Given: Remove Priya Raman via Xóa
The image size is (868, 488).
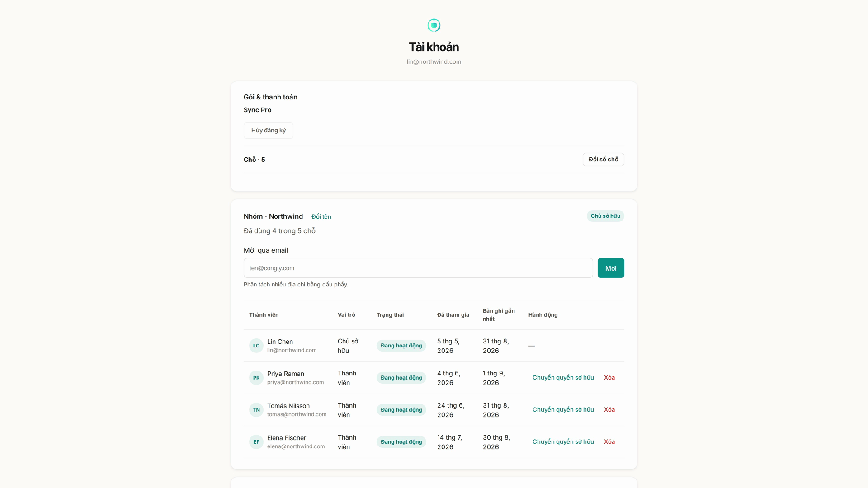Looking at the screenshot, I should [x=609, y=378].
